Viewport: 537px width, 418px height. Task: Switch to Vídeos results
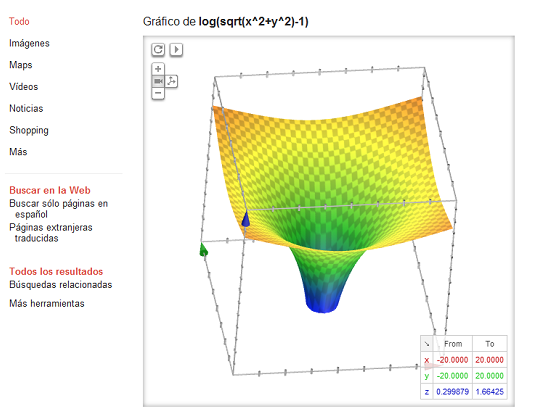[23, 87]
